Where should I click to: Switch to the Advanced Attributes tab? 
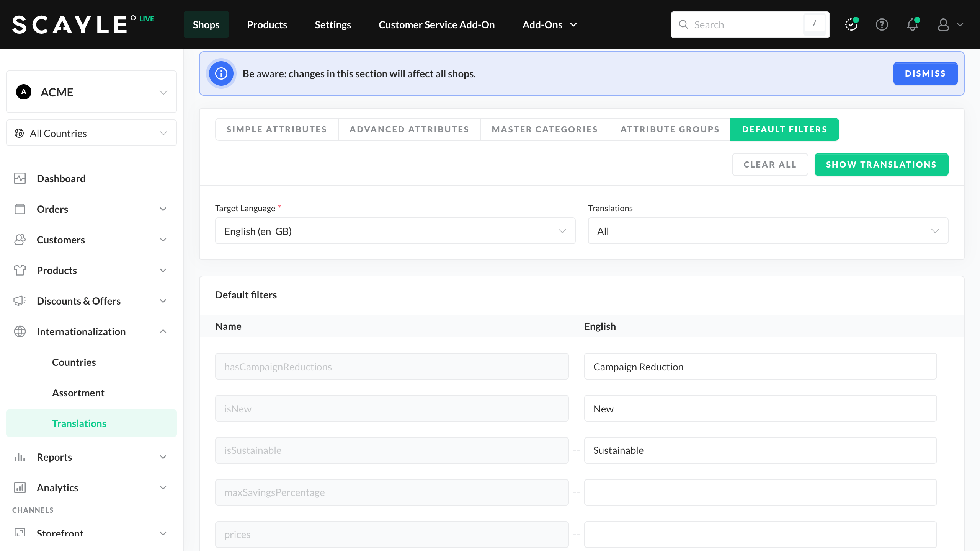tap(409, 129)
